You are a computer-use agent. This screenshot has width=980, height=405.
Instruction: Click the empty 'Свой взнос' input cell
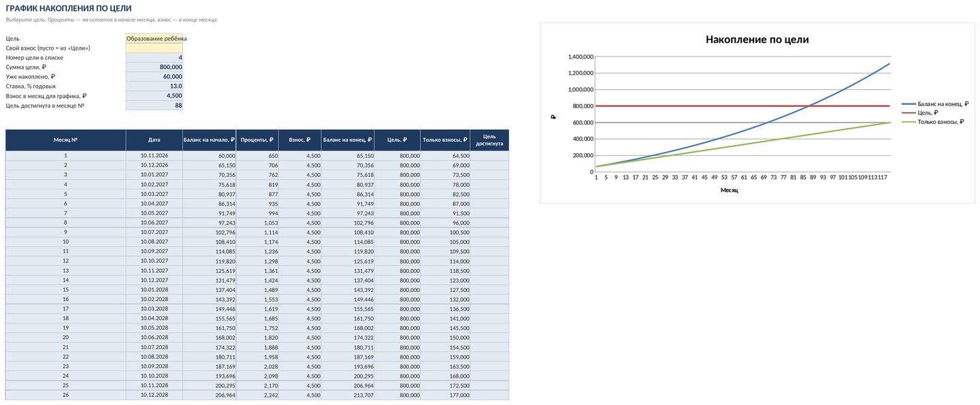[x=154, y=48]
